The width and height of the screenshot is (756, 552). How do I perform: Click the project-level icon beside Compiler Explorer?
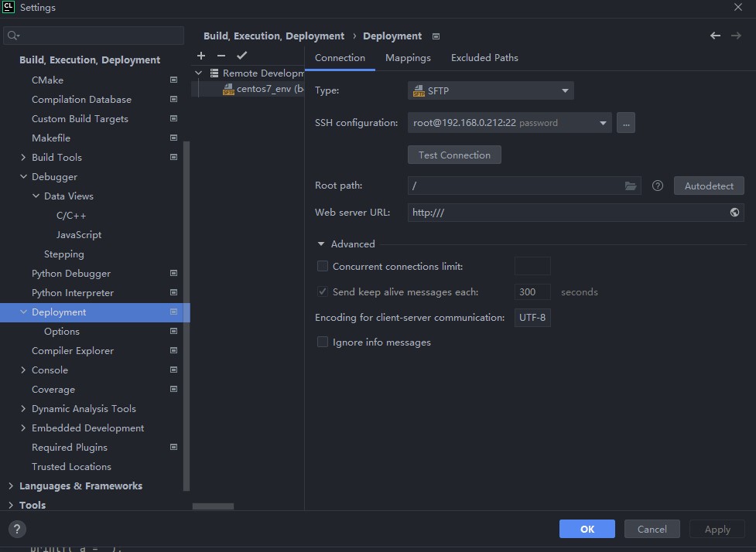pyautogui.click(x=173, y=350)
